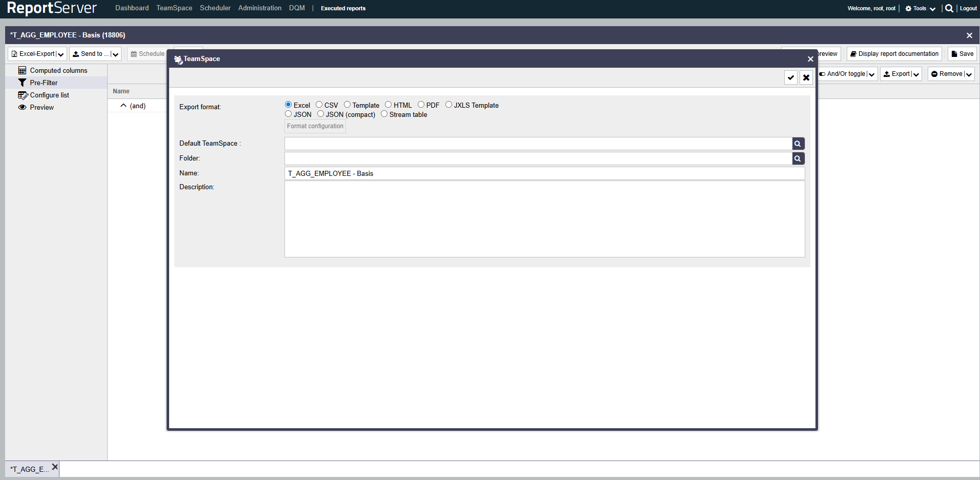This screenshot has width=980, height=480.
Task: Click Display report documentation button
Action: click(894, 54)
